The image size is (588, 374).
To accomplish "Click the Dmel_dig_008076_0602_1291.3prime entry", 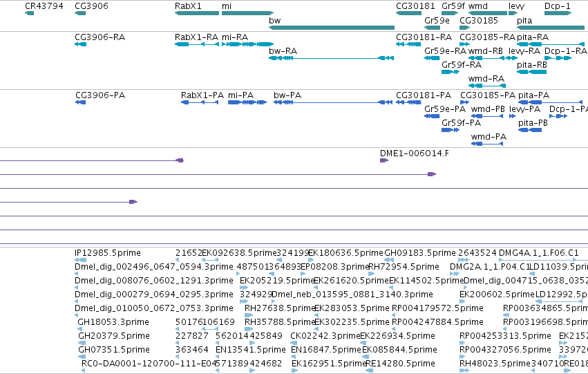I will tap(154, 281).
